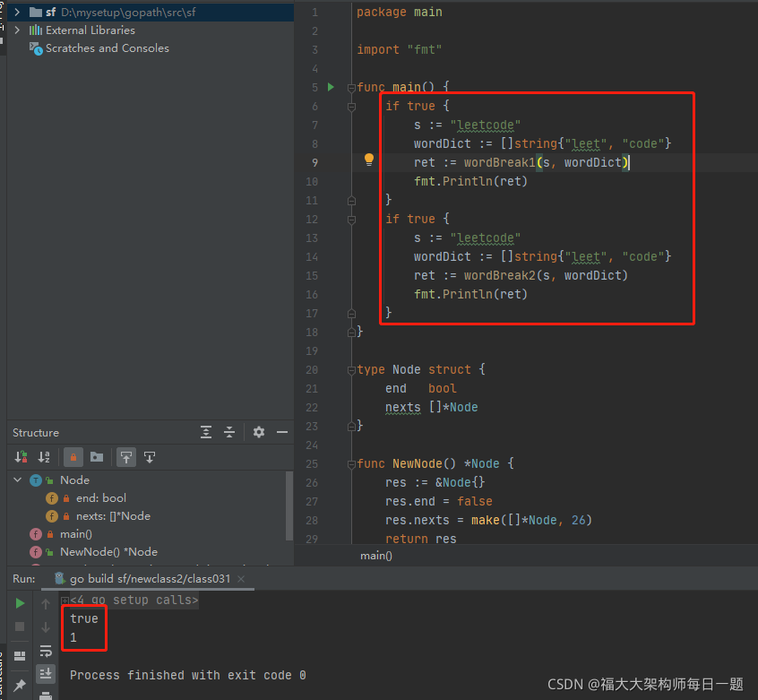Select nexts: []*Node field
Image resolution: width=758 pixels, height=700 pixels.
coord(113,516)
